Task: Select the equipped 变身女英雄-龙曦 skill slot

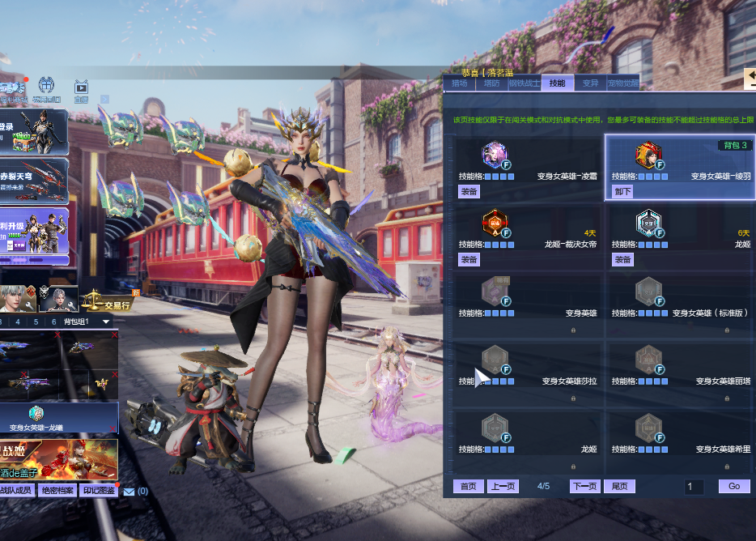Action: pyautogui.click(x=59, y=418)
